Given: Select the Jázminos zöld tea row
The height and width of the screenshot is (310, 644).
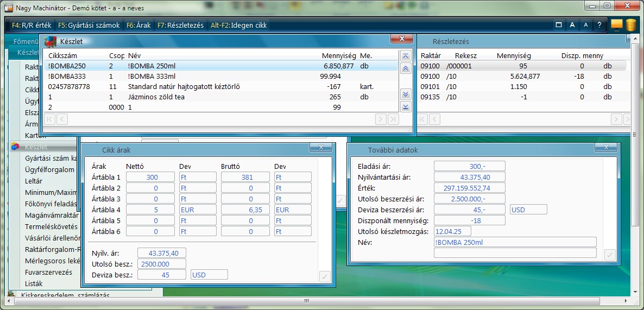Looking at the screenshot, I should [x=156, y=97].
